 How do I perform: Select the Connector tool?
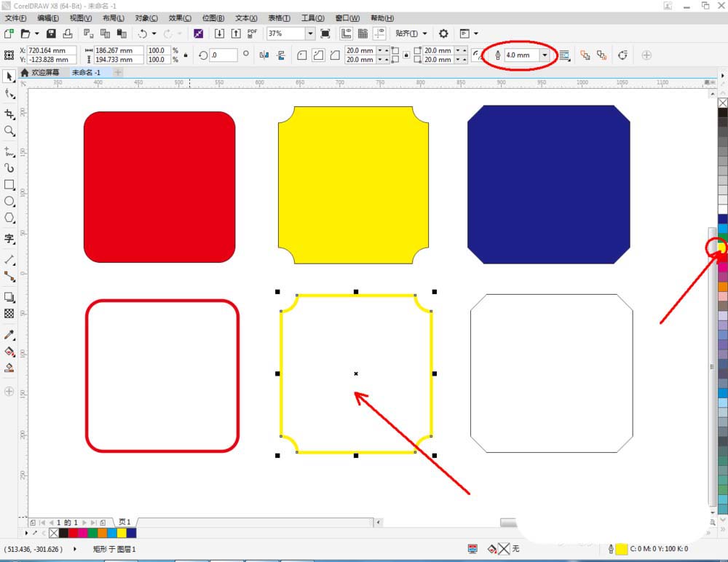[9, 277]
